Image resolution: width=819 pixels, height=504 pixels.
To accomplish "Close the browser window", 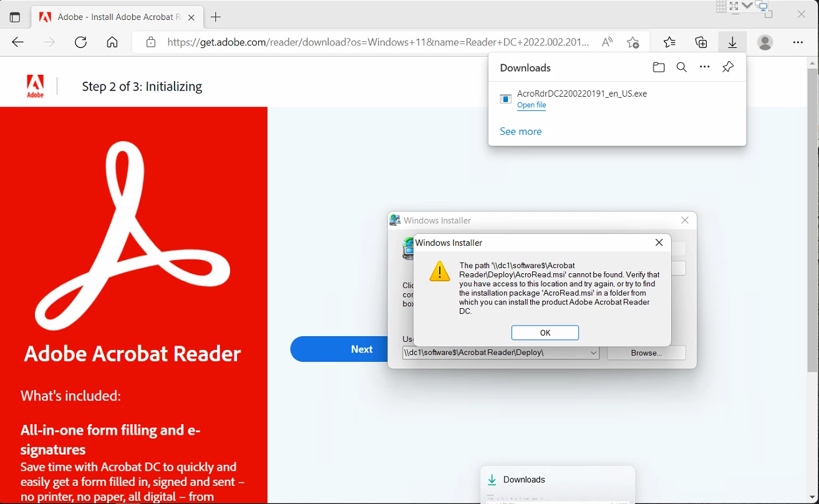I will [802, 14].
